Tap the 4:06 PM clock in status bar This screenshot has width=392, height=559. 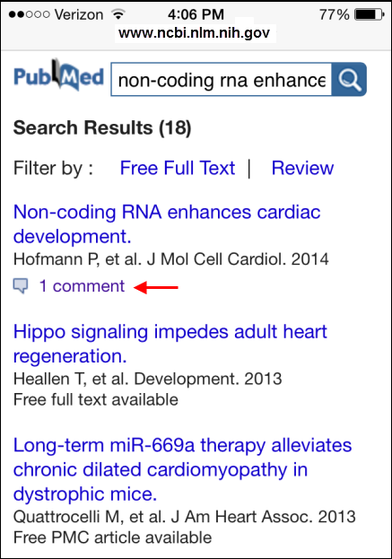(x=196, y=14)
